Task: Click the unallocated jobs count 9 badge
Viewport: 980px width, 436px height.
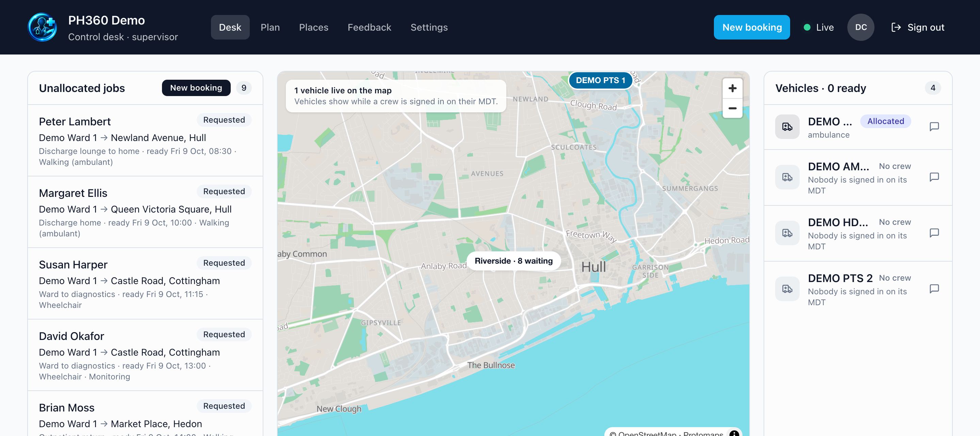Action: pyautogui.click(x=244, y=88)
